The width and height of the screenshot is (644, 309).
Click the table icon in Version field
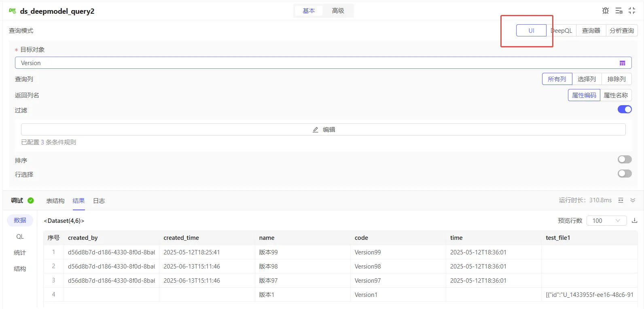point(622,63)
